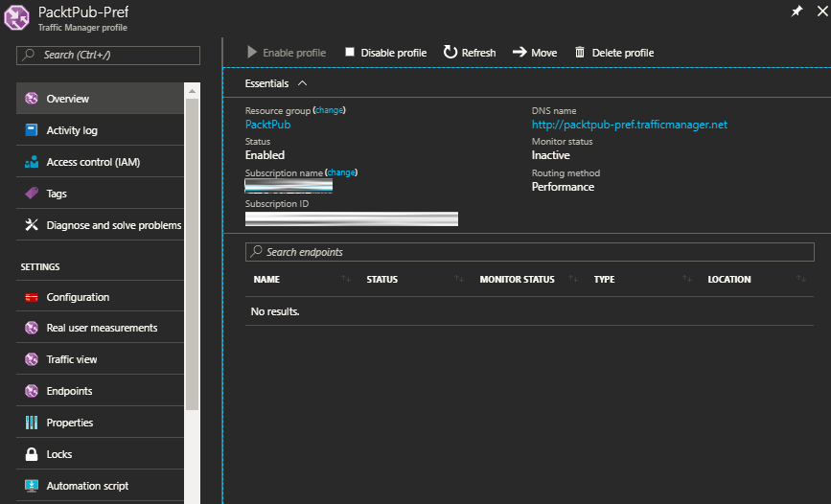Open the PacktPub resource group link
The image size is (831, 504).
click(x=267, y=125)
